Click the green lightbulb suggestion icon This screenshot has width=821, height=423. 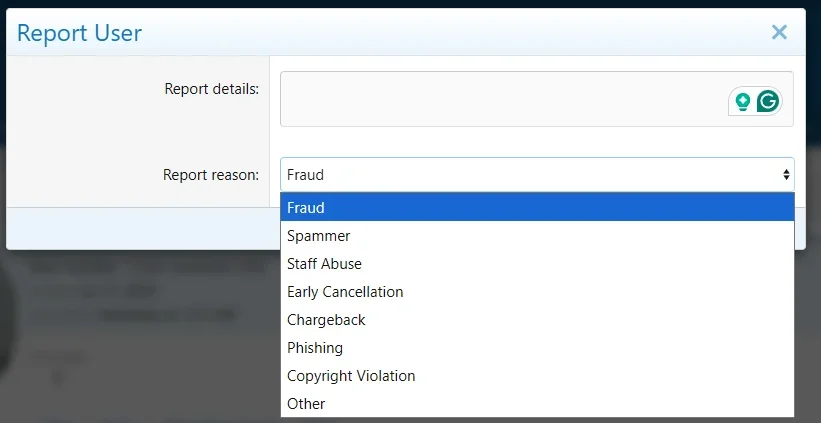pyautogui.click(x=742, y=101)
